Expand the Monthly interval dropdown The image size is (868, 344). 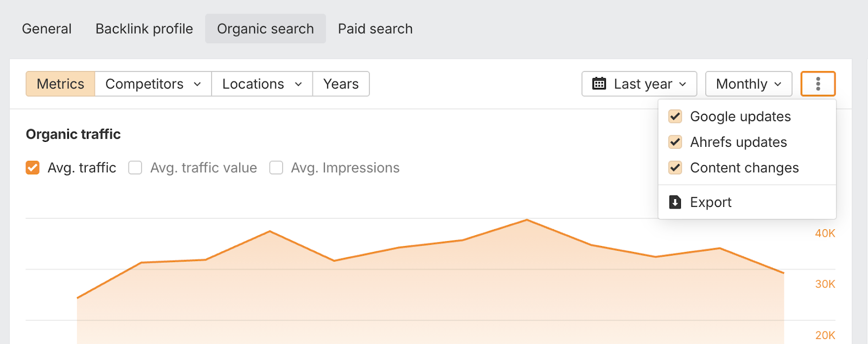748,84
